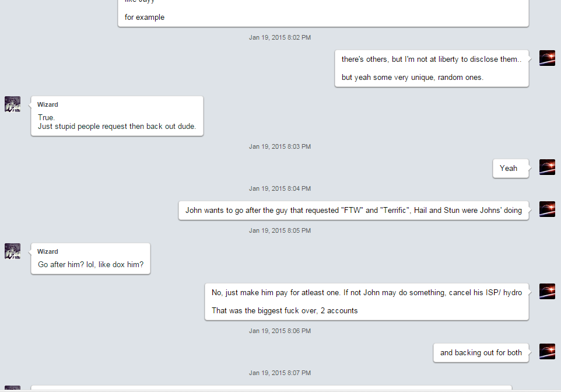Click Wizard's avatar beside 'True.' message

pyautogui.click(x=12, y=104)
